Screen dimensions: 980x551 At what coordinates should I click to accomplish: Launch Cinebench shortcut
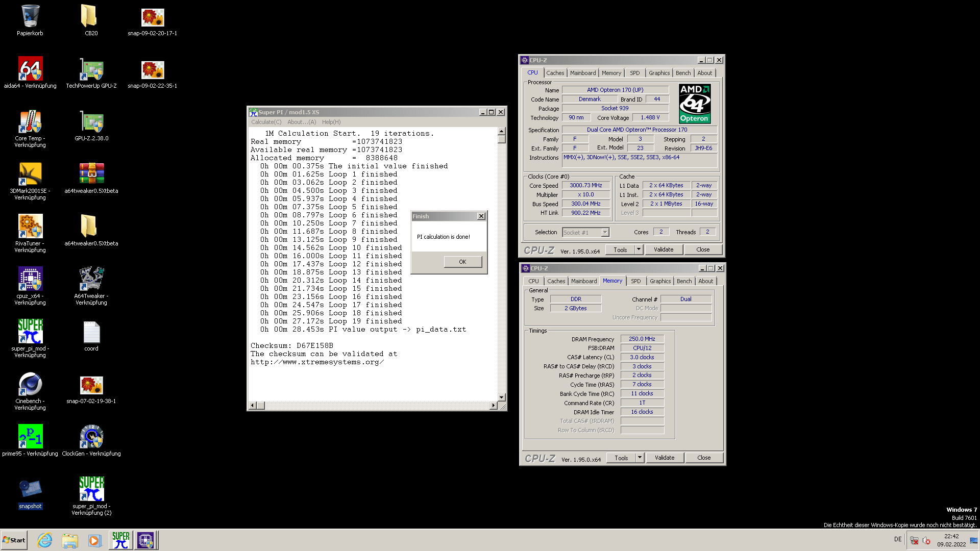[30, 391]
